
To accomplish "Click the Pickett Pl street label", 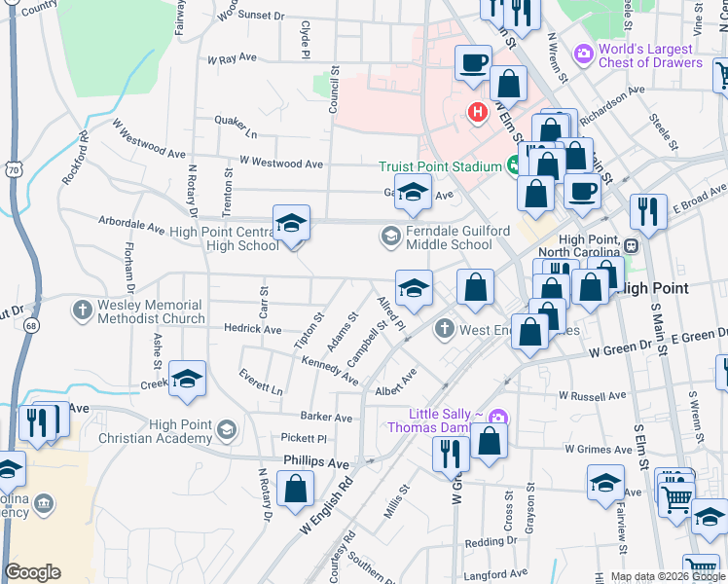I will [304, 438].
